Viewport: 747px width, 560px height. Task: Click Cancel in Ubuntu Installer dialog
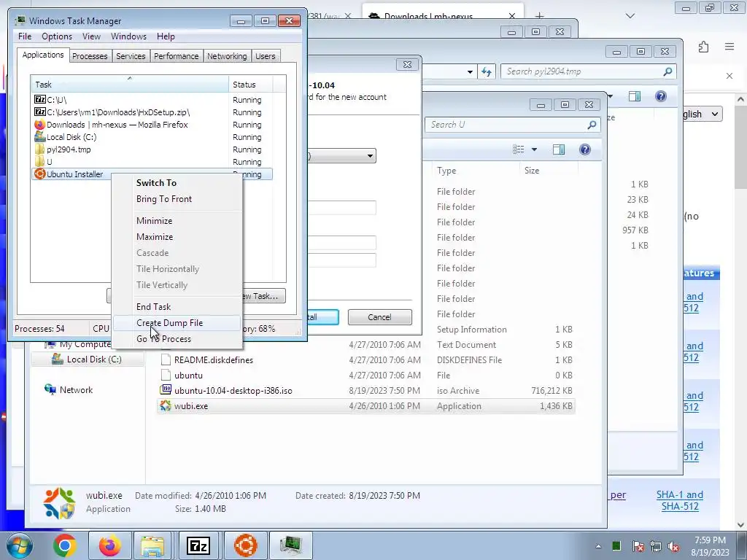[x=379, y=317]
